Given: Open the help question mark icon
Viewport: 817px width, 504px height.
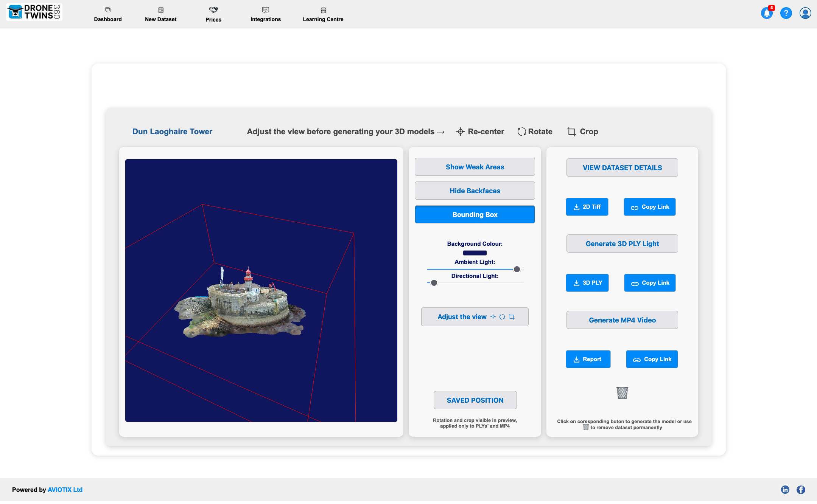Looking at the screenshot, I should click(786, 13).
